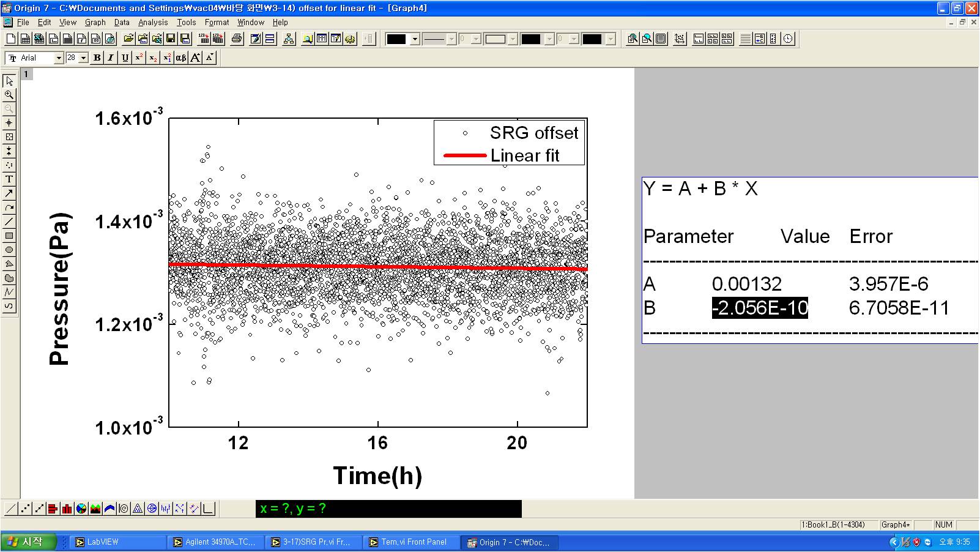Select the Zoom In enlarger tool
The width and height of the screenshot is (980, 552).
click(9, 95)
